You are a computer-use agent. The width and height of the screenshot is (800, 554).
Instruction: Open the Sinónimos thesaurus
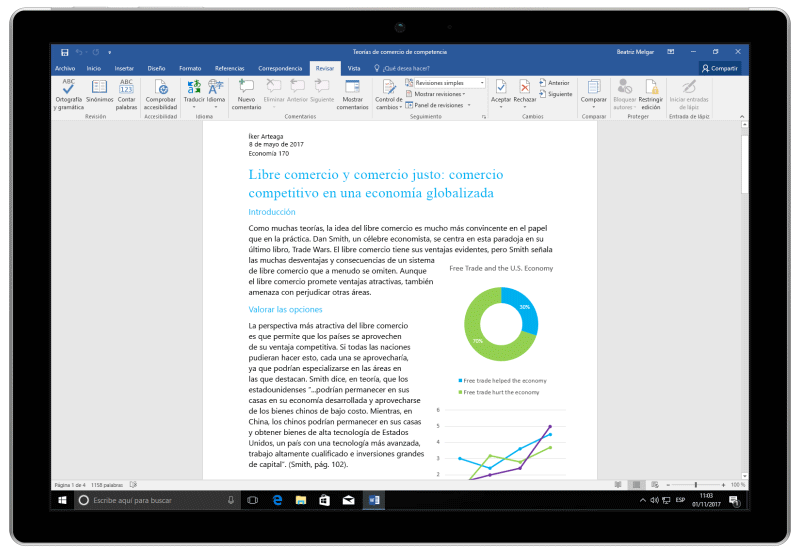click(x=99, y=91)
